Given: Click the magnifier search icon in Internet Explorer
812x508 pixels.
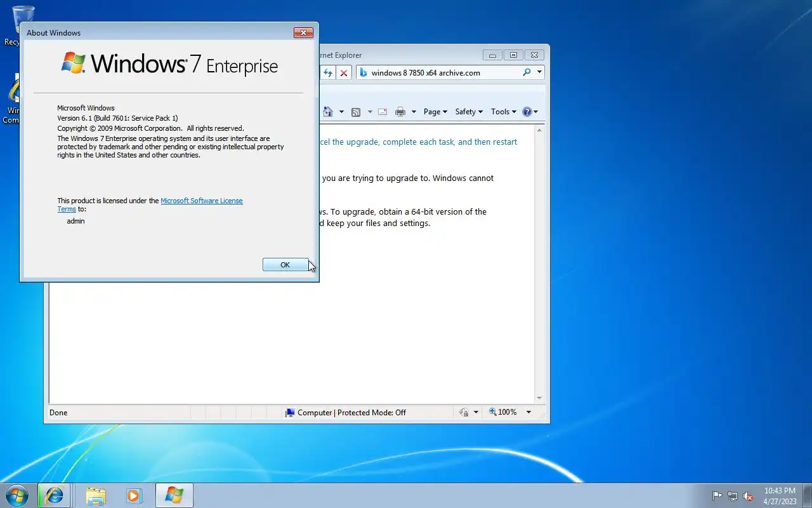Looking at the screenshot, I should coord(527,72).
